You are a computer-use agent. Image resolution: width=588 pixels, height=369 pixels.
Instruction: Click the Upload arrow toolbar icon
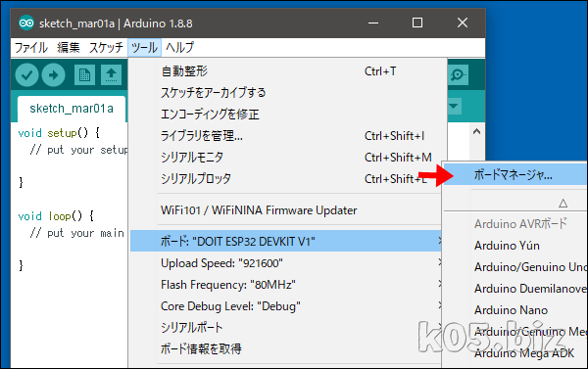click(x=53, y=75)
